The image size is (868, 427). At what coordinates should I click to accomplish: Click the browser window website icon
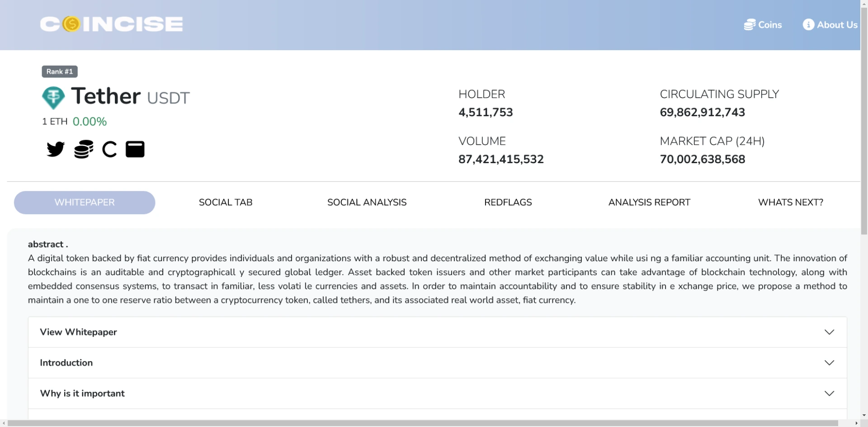(x=135, y=149)
